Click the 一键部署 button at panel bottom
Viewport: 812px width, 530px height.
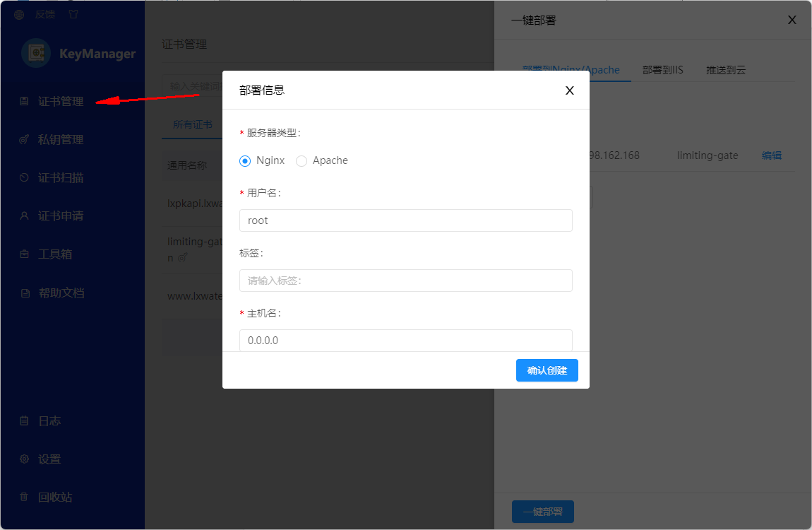pos(543,512)
